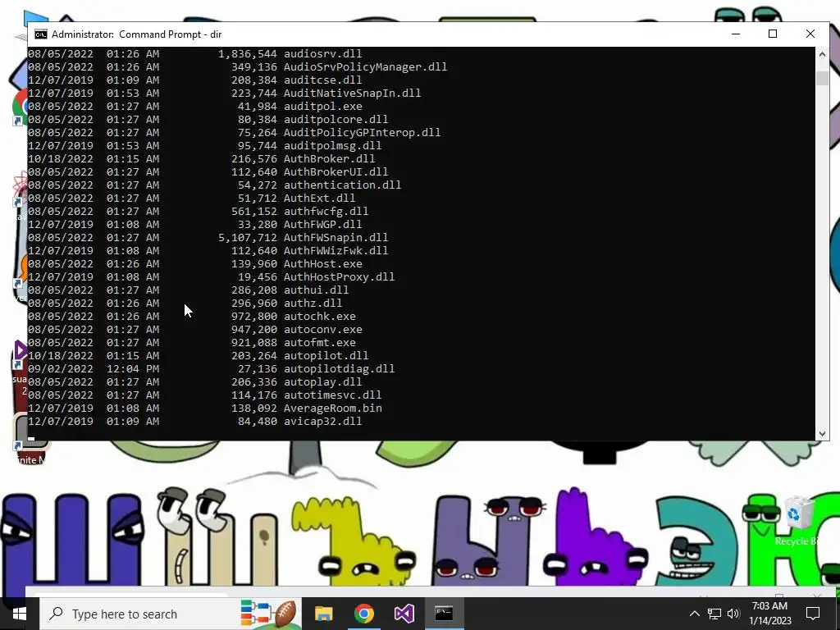
Task: Open Visual Studio from taskbar
Action: click(x=404, y=614)
